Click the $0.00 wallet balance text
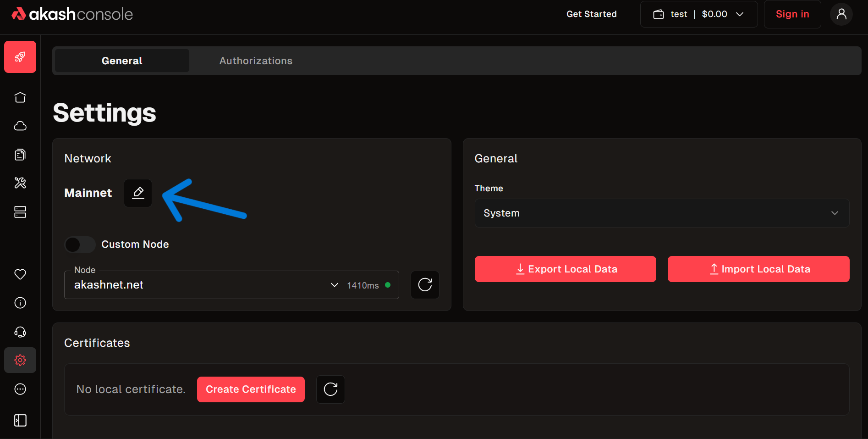 pos(714,14)
